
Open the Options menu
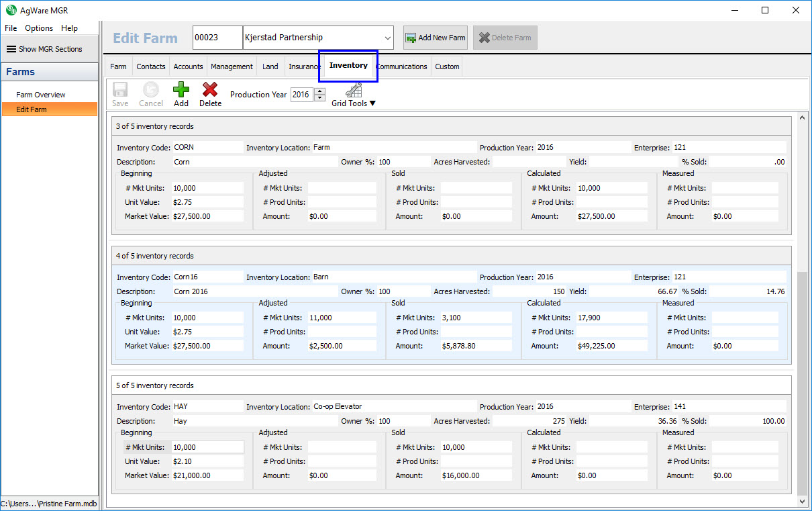[x=39, y=28]
